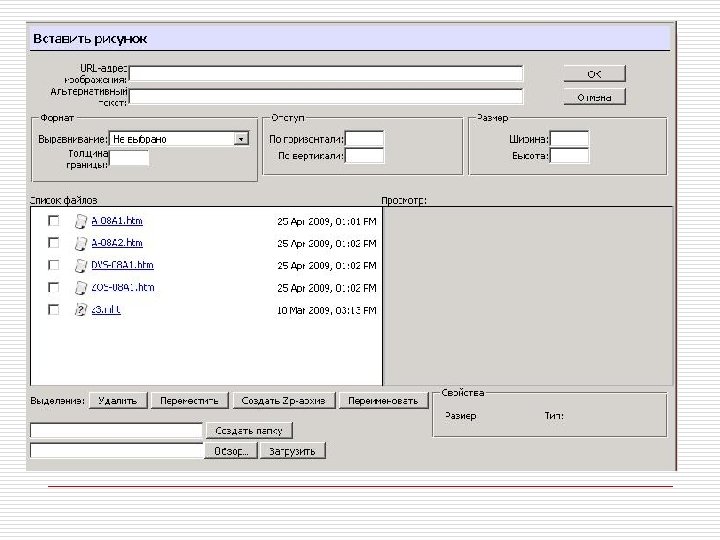Click the date 25 Apr 2009, 01:01 PM
Image resolution: width=720 pixels, height=540 pixels.
pyautogui.click(x=327, y=222)
